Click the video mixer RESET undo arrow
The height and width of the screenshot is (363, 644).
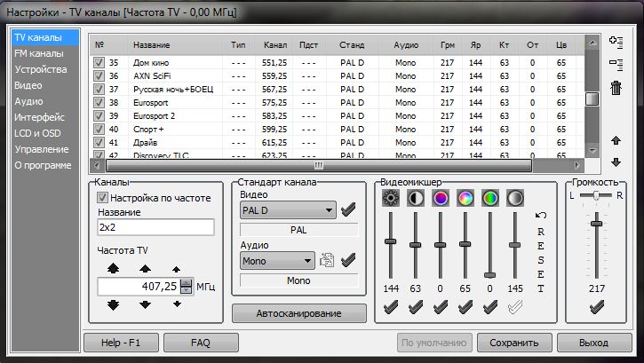tap(541, 216)
